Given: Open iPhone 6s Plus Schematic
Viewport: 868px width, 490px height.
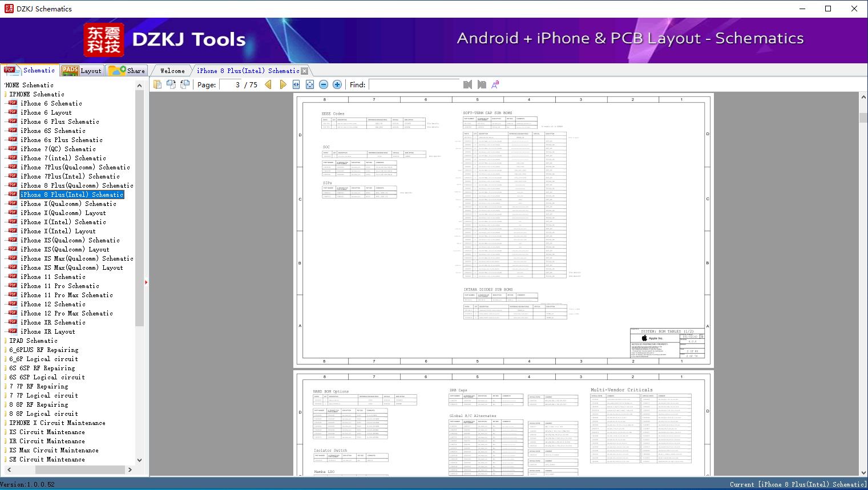Looking at the screenshot, I should point(62,140).
